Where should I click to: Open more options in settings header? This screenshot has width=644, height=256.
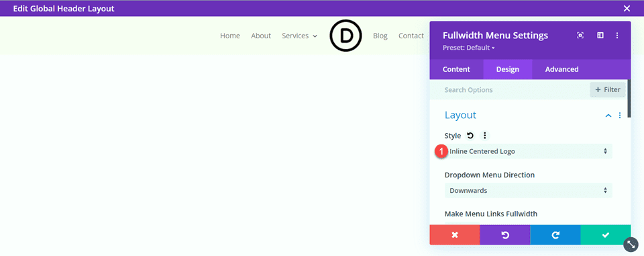click(617, 36)
